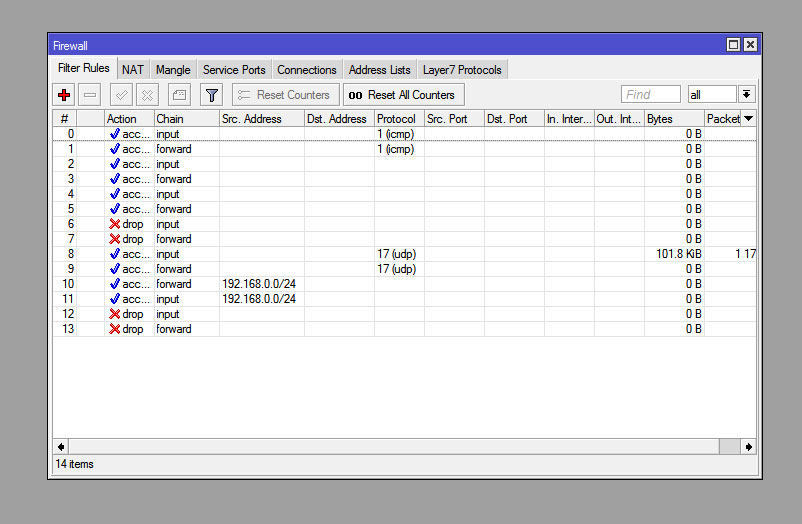The height and width of the screenshot is (524, 802).
Task: Open the 'all' chain filter dropdown
Action: [x=747, y=94]
